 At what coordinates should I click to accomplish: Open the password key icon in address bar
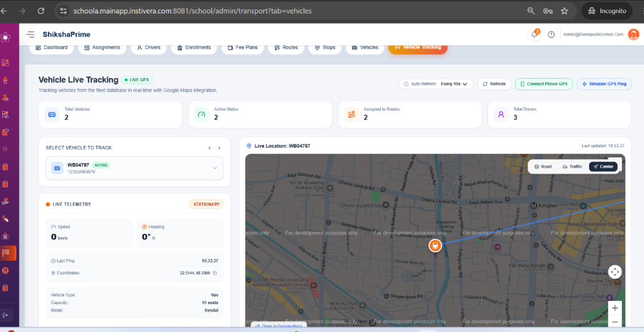coord(548,11)
